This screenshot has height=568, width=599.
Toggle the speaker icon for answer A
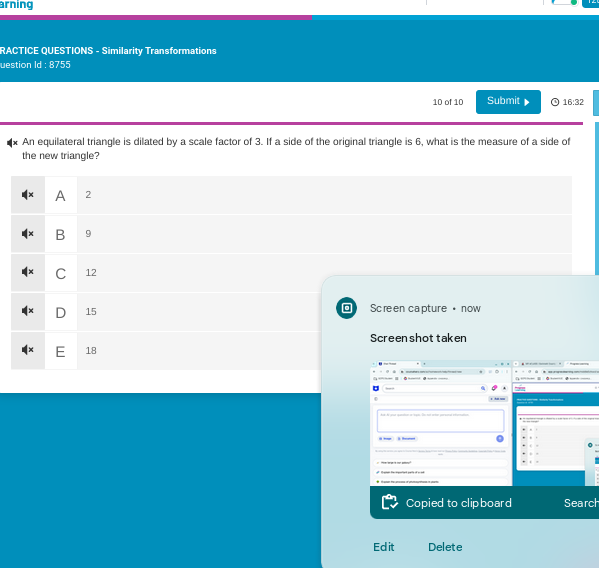click(x=28, y=195)
